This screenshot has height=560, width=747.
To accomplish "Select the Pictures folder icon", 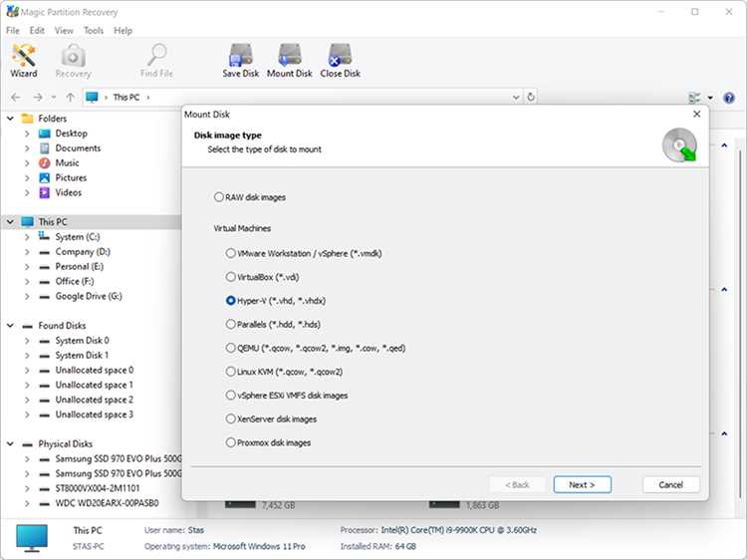I will [44, 177].
